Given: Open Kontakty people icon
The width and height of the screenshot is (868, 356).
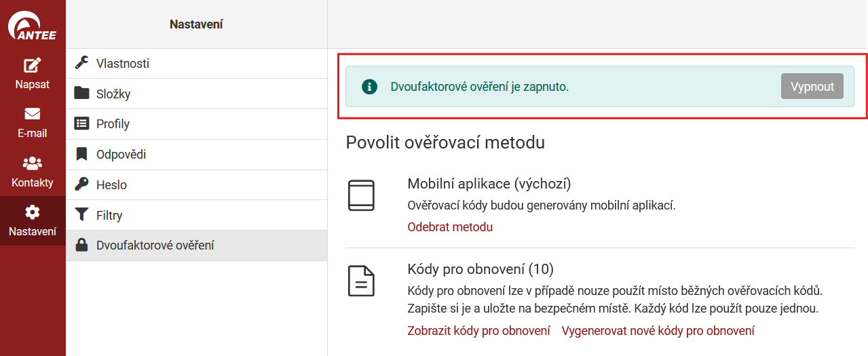Looking at the screenshot, I should (x=33, y=163).
